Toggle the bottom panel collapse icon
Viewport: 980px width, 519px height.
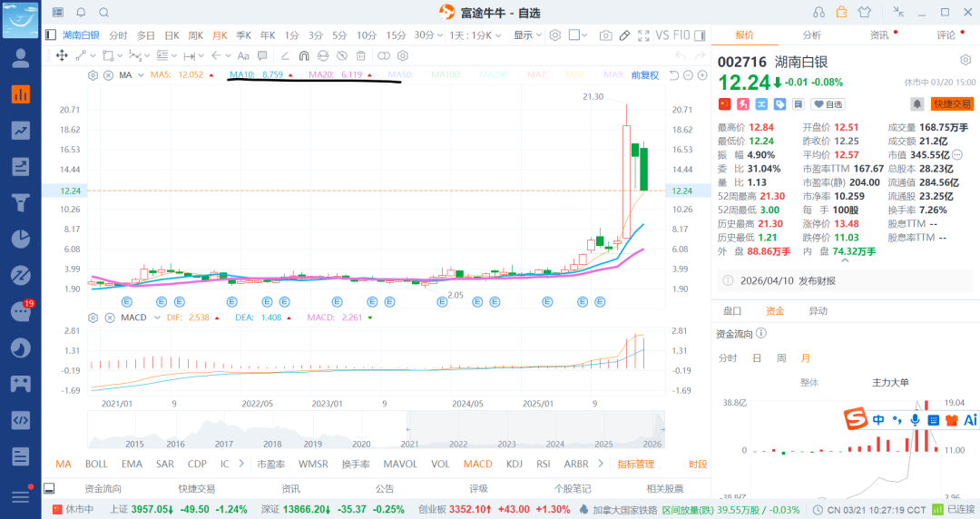[x=49, y=488]
